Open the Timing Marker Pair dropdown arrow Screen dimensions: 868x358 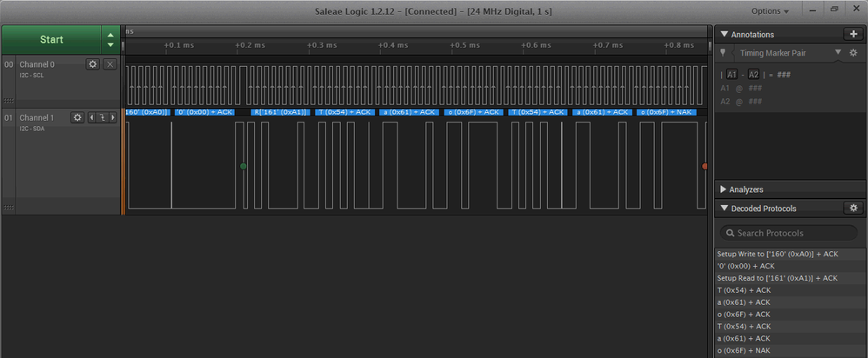(x=838, y=52)
